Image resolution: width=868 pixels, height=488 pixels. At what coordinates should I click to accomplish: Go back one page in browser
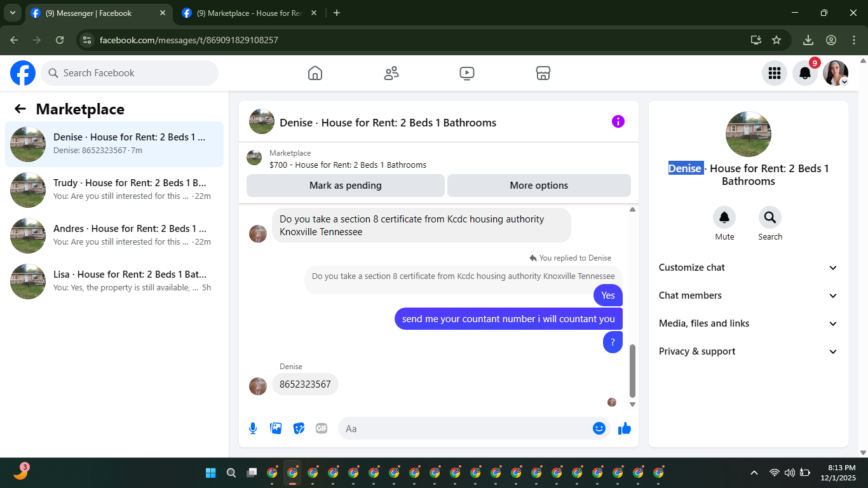click(14, 40)
